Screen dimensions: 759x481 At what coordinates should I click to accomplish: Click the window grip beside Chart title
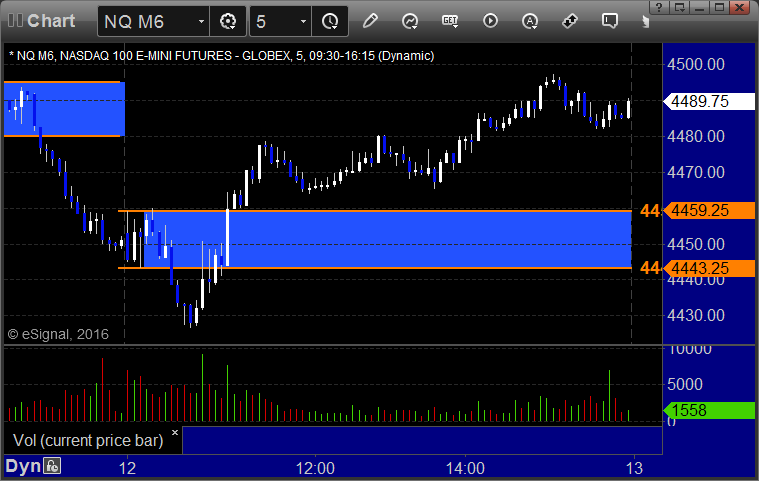(x=15, y=21)
